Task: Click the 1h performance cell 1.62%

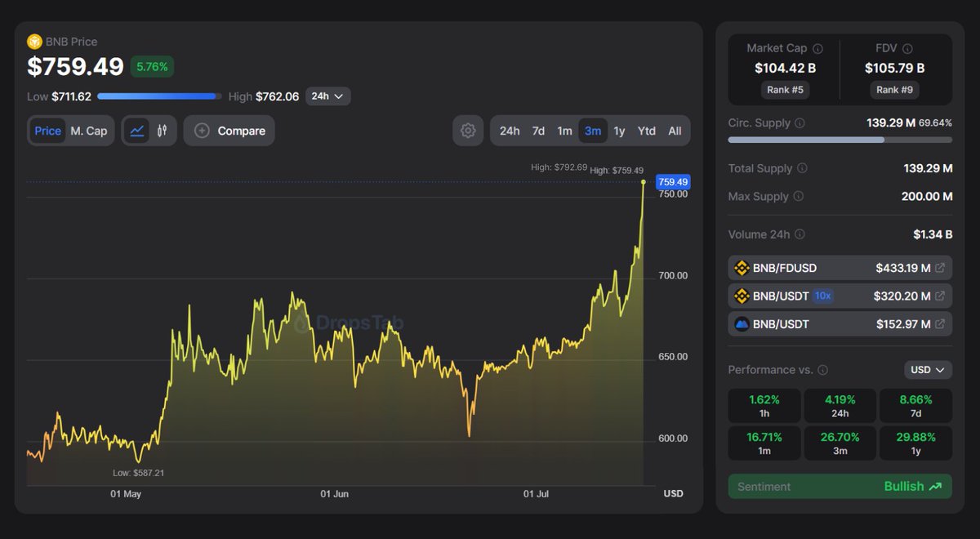Action: tap(764, 406)
